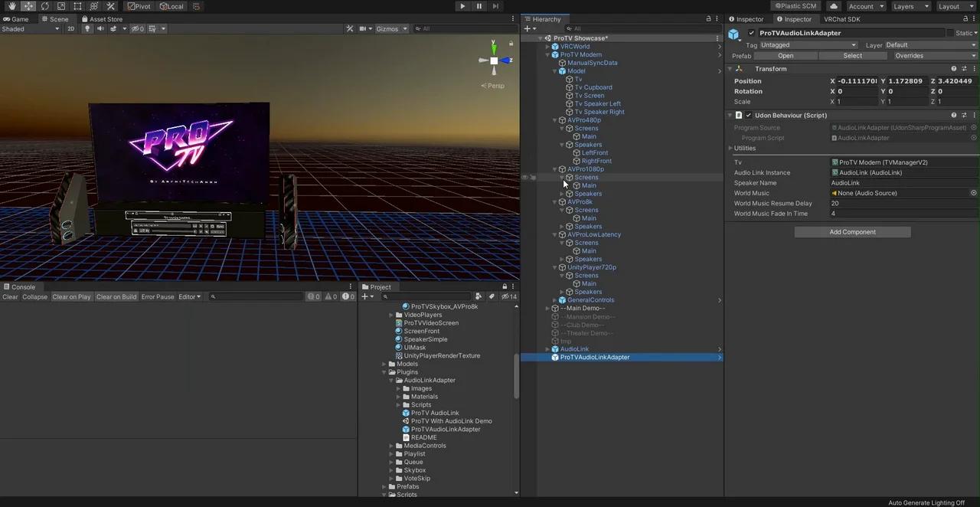This screenshot has height=507, width=980.
Task: Select the AudioLink object in Hierarchy
Action: click(574, 349)
